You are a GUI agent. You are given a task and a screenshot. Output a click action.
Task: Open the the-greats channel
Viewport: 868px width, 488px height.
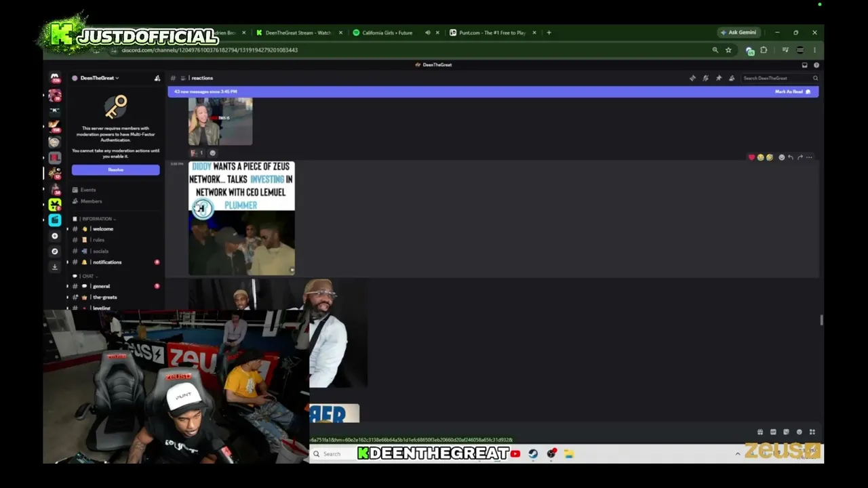115,298
